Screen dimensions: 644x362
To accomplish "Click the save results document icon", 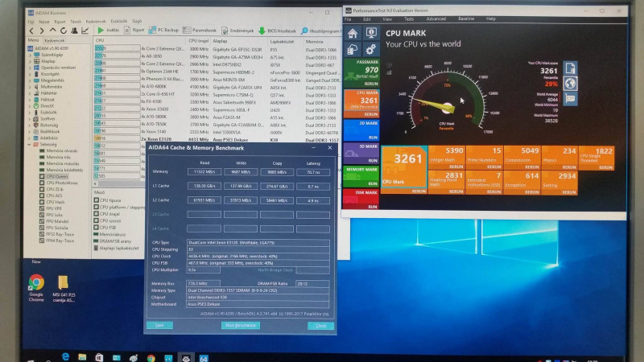I will pos(570,68).
